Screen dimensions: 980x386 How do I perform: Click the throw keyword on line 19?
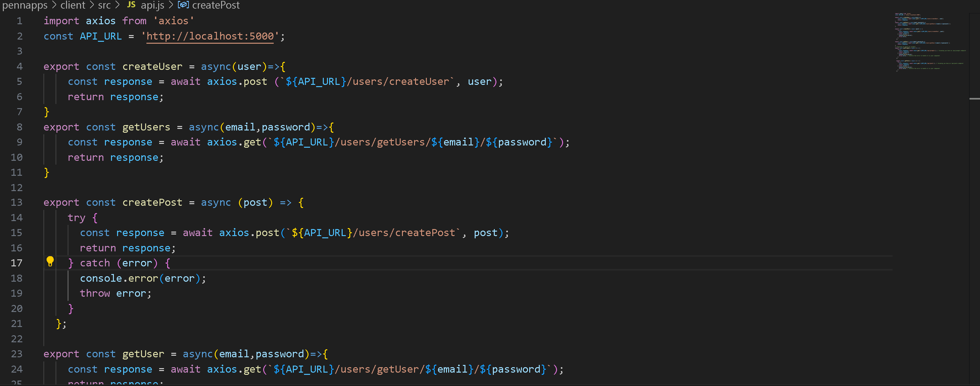(x=95, y=293)
